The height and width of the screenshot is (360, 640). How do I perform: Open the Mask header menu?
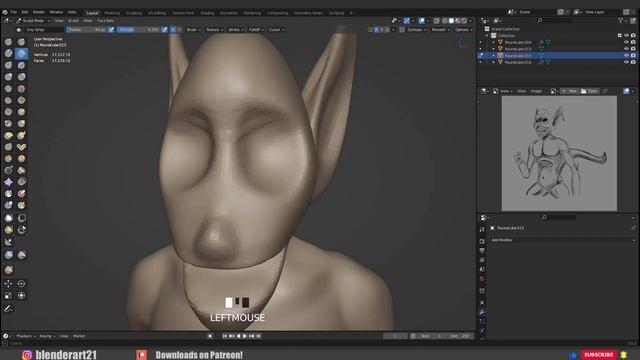click(x=88, y=20)
